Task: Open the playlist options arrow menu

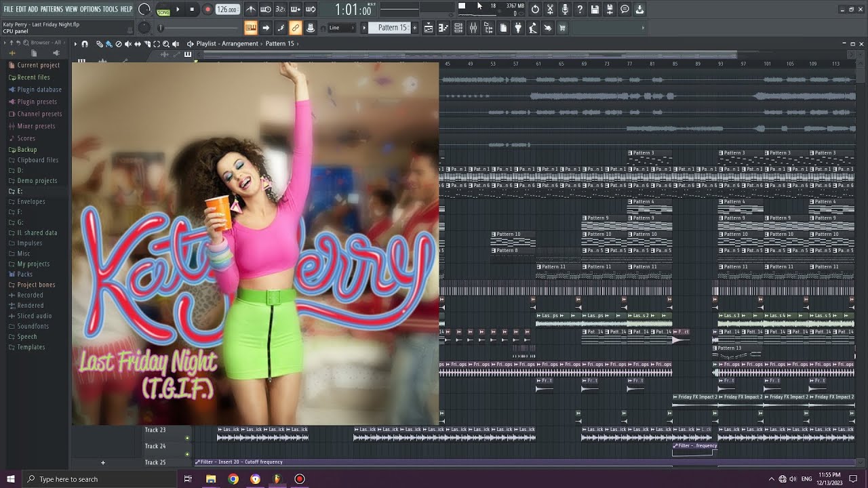Action: coord(75,43)
